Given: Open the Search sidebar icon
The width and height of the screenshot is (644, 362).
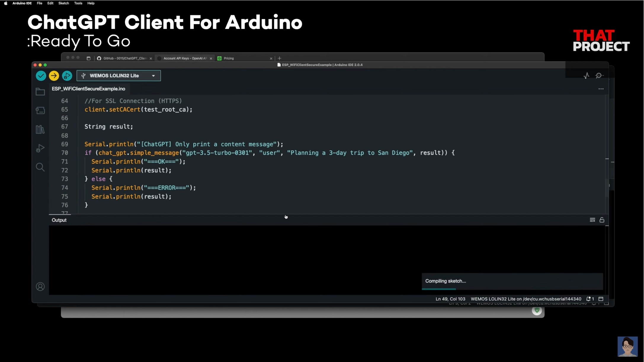Looking at the screenshot, I should pos(40,167).
